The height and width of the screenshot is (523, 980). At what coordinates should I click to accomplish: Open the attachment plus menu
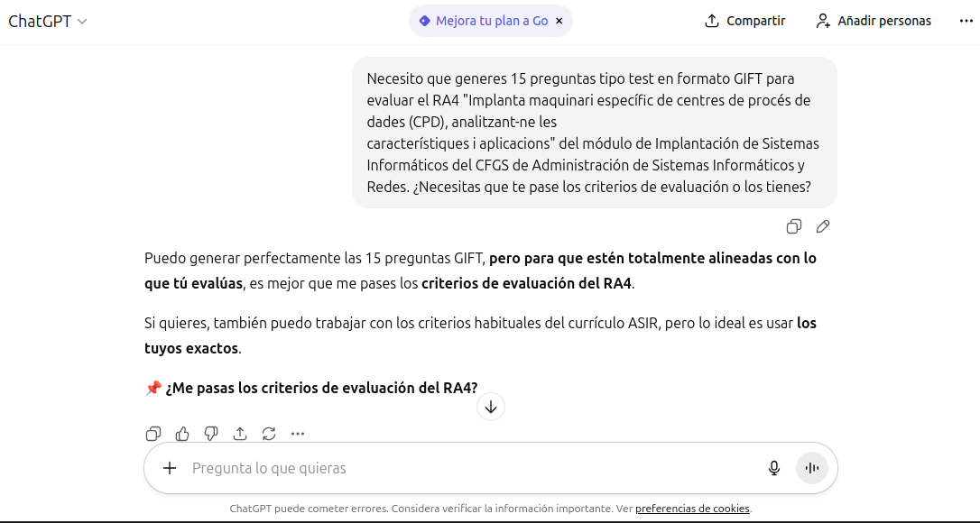[169, 468]
